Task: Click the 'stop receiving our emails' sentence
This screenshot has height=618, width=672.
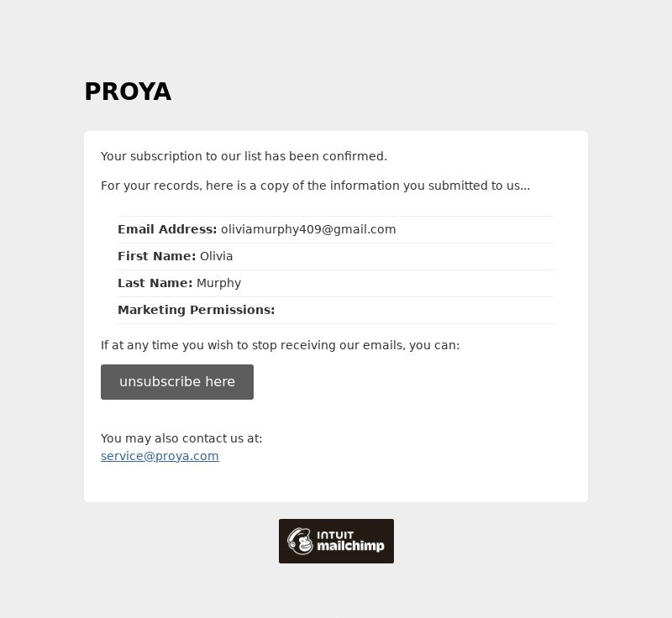Action: click(x=280, y=345)
